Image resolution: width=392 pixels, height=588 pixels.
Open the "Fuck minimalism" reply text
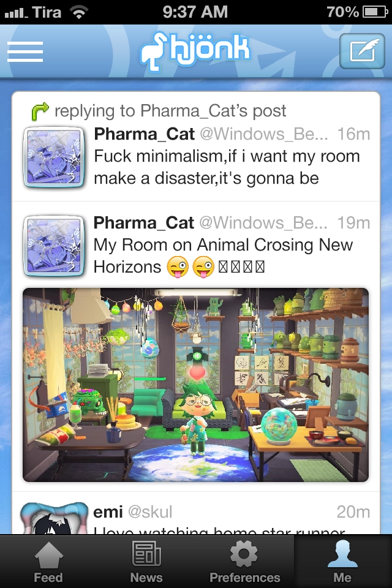coord(227,167)
